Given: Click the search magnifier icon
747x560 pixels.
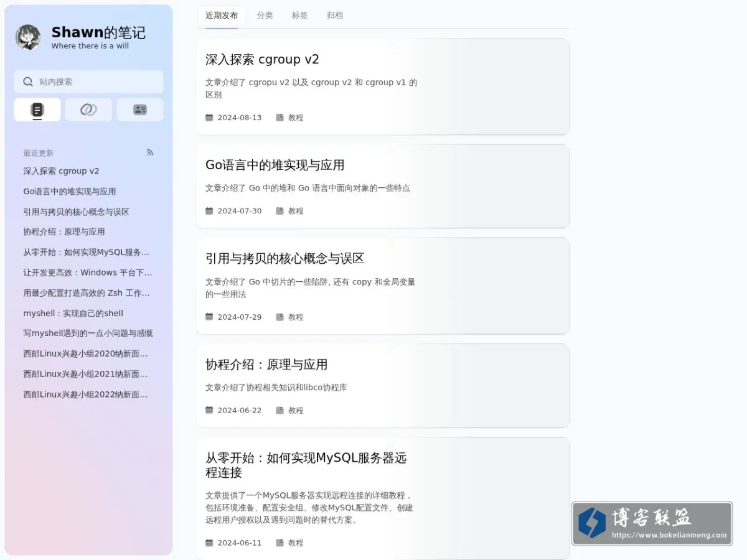Looking at the screenshot, I should pyautogui.click(x=28, y=82).
